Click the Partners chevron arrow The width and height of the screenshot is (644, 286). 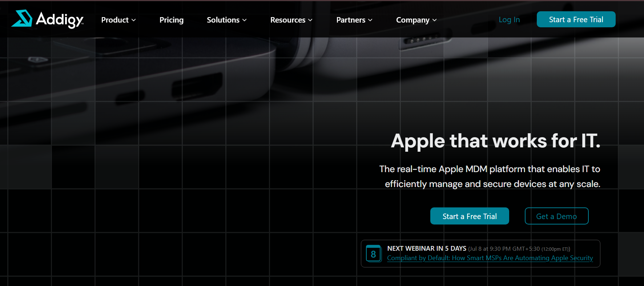(x=370, y=20)
